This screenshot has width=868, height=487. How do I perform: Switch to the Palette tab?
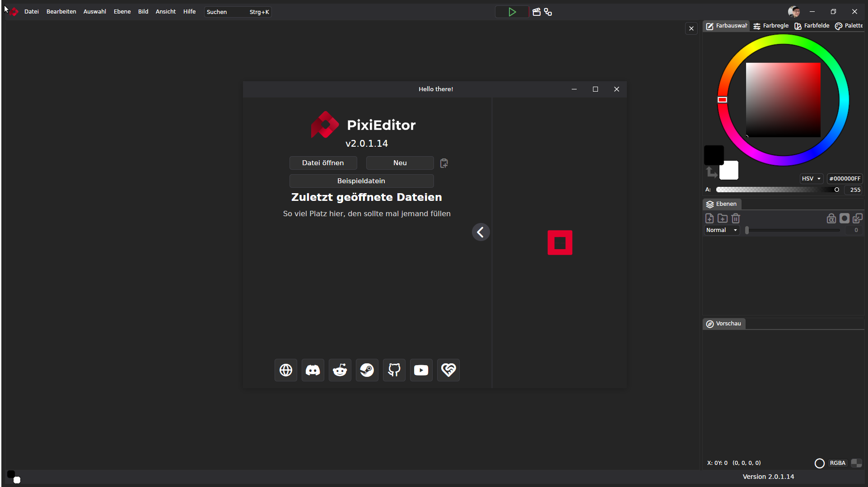849,26
